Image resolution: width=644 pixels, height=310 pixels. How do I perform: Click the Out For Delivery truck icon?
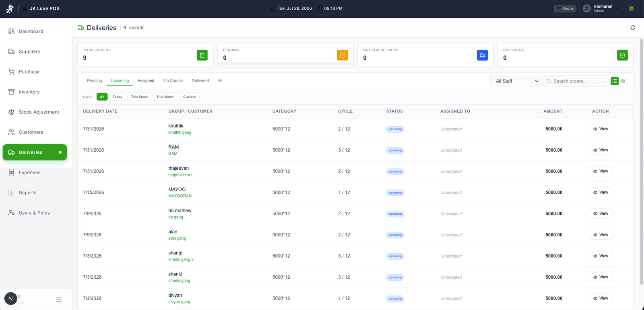point(482,55)
